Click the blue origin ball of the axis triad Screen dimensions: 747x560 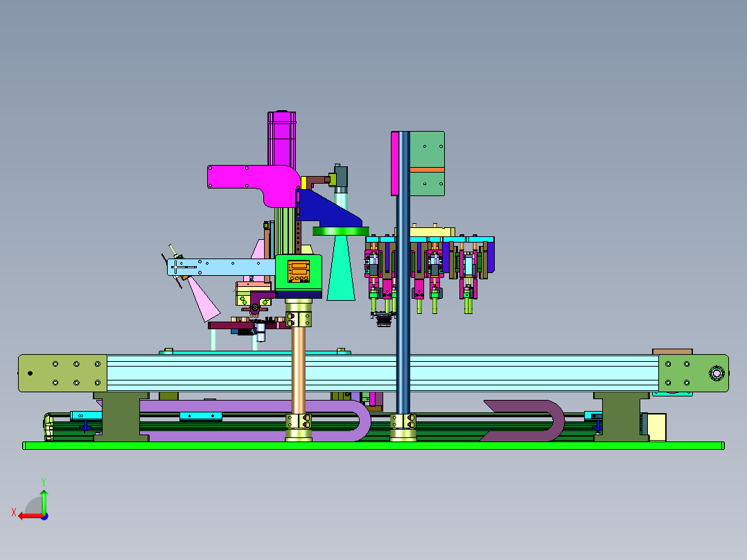pos(44,516)
